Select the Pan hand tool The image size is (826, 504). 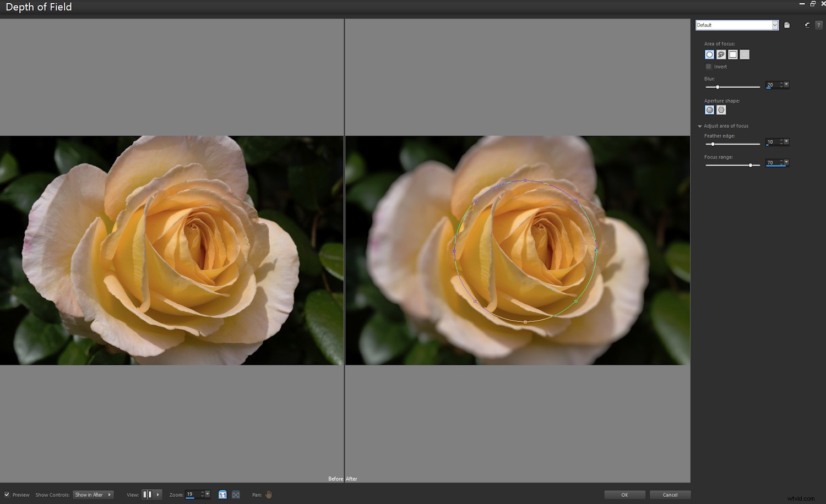click(x=268, y=495)
